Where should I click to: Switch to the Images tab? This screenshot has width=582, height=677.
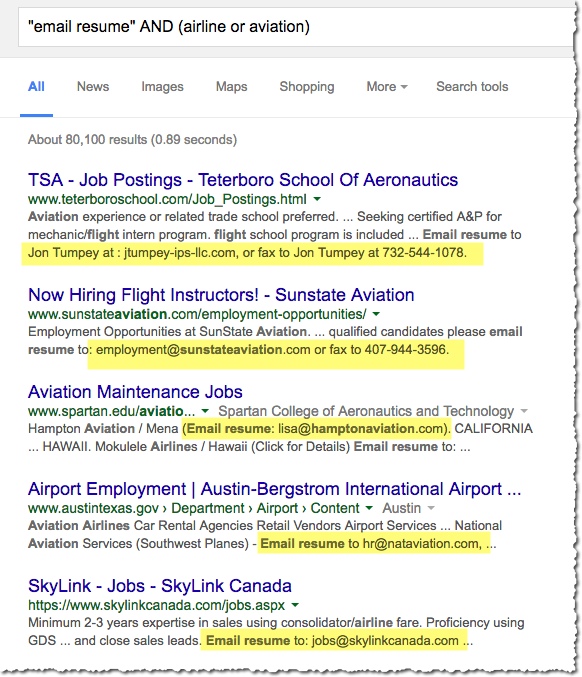click(162, 87)
